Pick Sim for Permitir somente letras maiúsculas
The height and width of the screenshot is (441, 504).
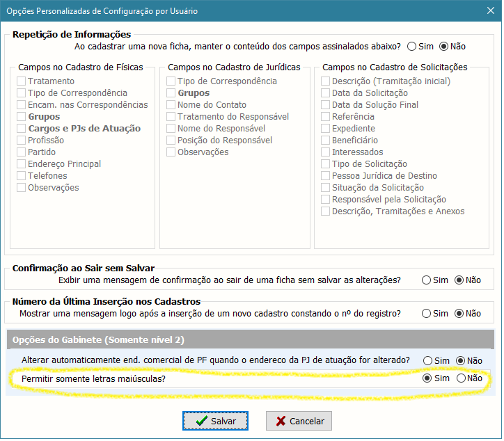(428, 379)
